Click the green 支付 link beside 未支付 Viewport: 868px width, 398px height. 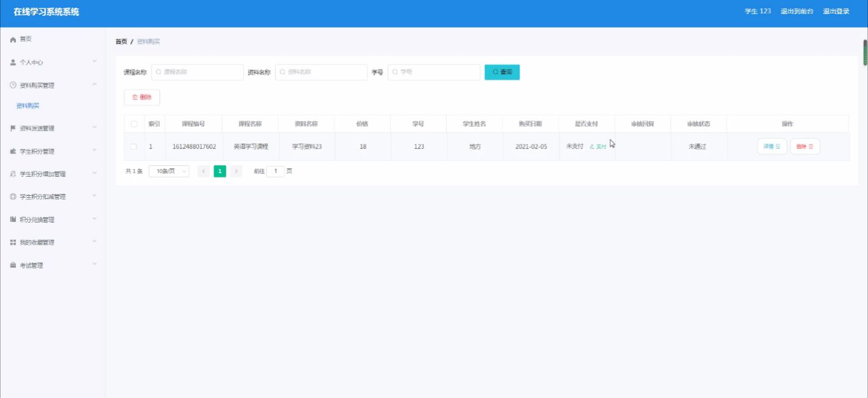[598, 147]
